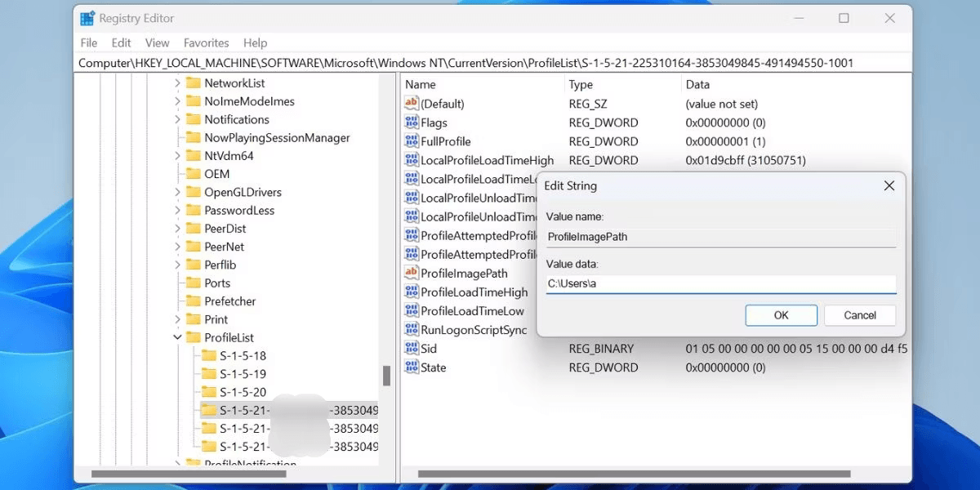
Task: Click the OEM folder icon
Action: click(x=193, y=173)
